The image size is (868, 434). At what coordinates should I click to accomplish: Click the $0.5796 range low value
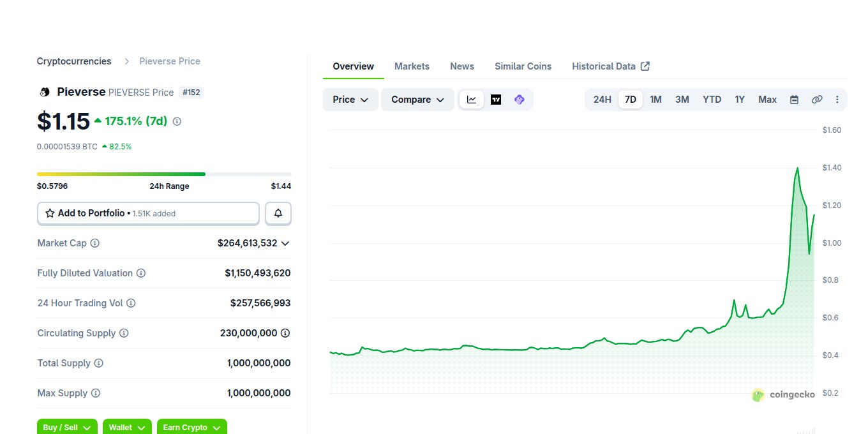(x=52, y=186)
